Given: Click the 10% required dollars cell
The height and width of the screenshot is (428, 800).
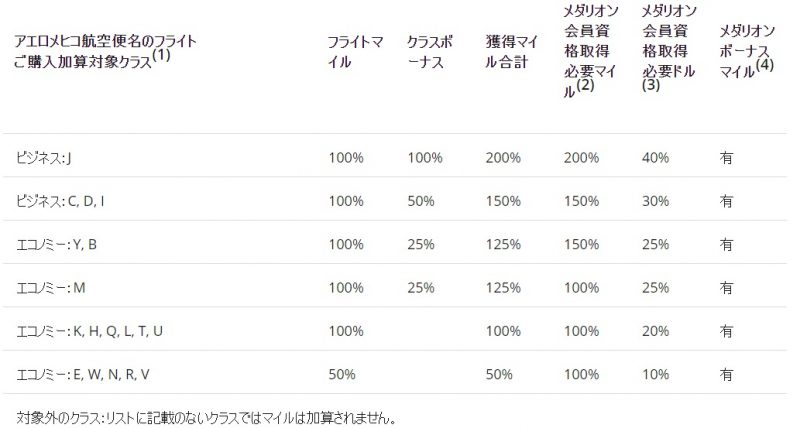Looking at the screenshot, I should [x=656, y=374].
